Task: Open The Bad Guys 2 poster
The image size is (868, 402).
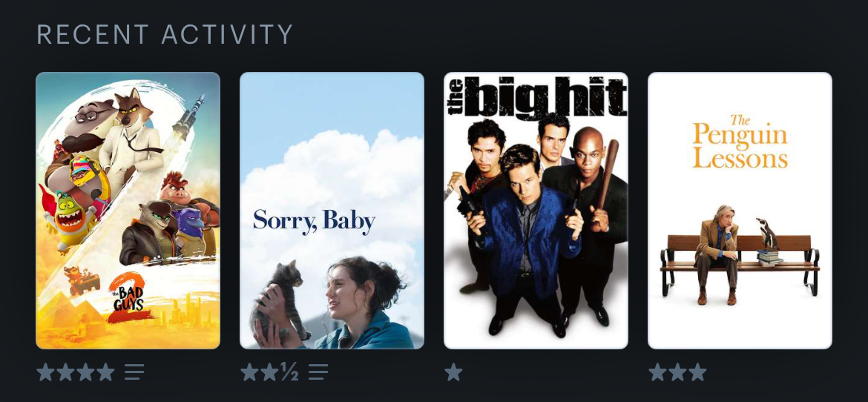Action: click(x=128, y=211)
